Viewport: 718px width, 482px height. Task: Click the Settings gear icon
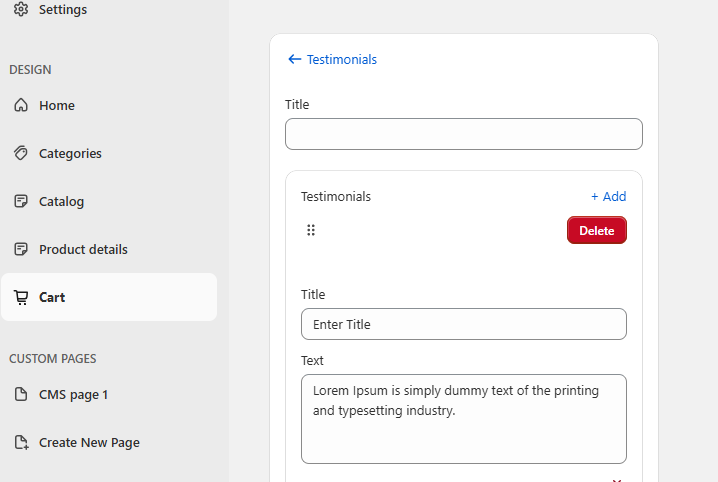pyautogui.click(x=21, y=9)
